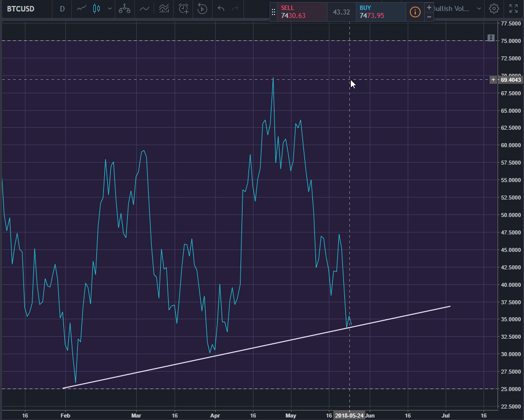Image resolution: width=524 pixels, height=420 pixels.
Task: Start bar replay mode
Action: pyautogui.click(x=202, y=8)
